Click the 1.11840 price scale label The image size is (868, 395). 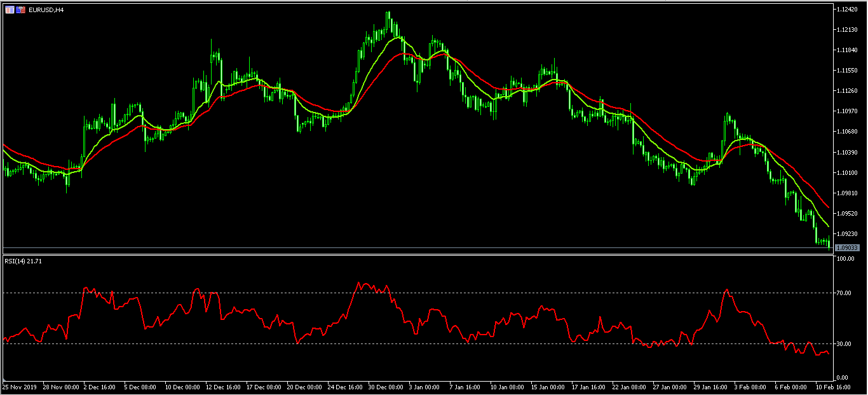click(x=847, y=50)
